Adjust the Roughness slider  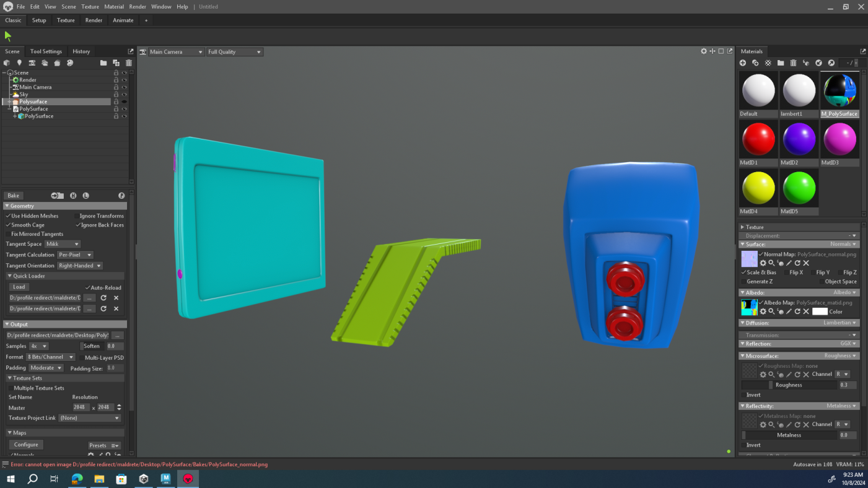pyautogui.click(x=789, y=385)
